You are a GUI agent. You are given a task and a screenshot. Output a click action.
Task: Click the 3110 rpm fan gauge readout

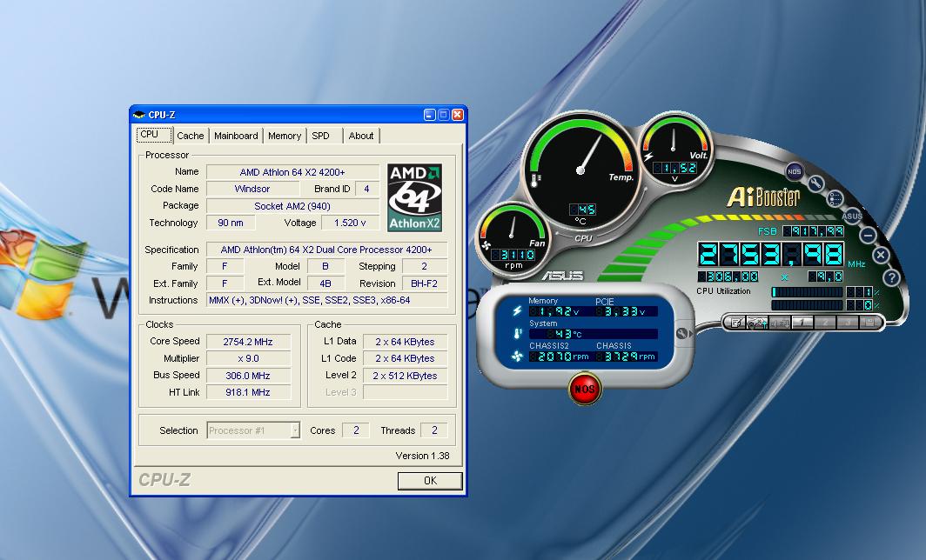(513, 255)
